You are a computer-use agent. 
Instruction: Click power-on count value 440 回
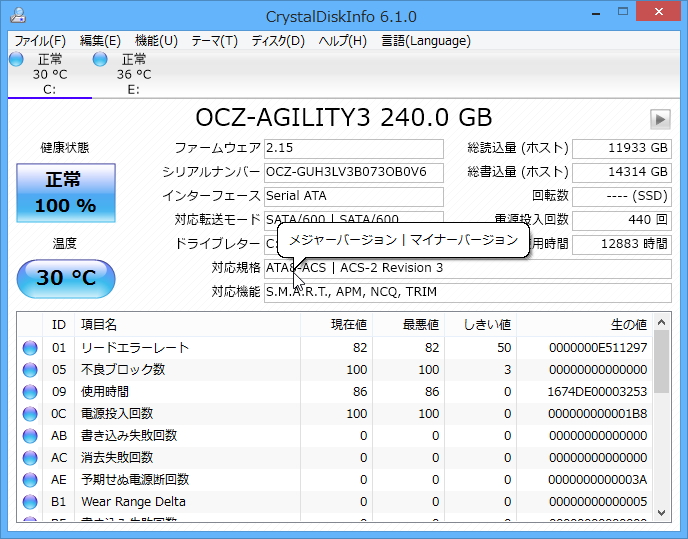622,220
